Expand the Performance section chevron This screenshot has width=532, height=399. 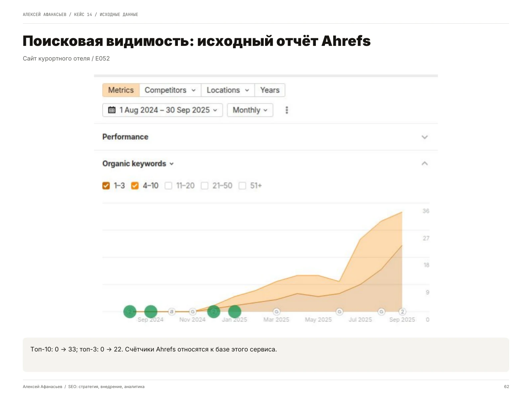[x=425, y=137]
